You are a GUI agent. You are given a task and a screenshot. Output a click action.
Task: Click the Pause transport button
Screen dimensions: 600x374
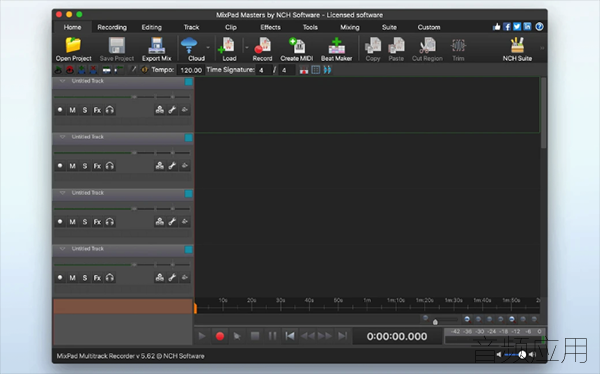[x=272, y=336]
